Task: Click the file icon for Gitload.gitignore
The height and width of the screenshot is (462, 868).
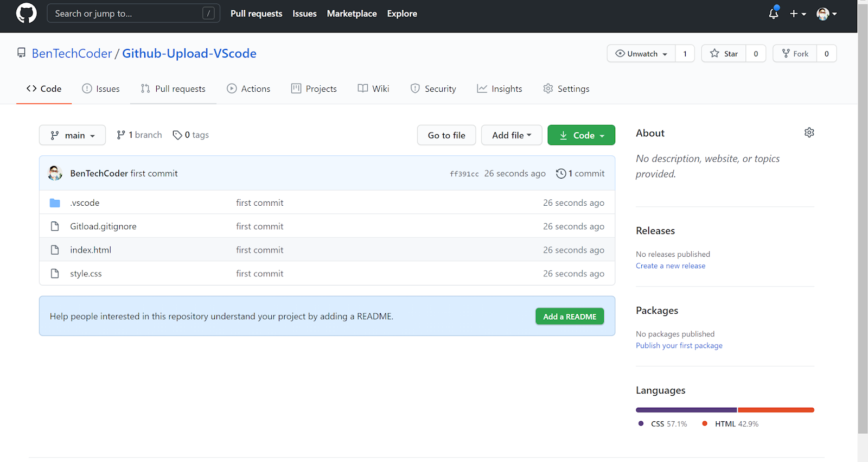Action: (55, 226)
